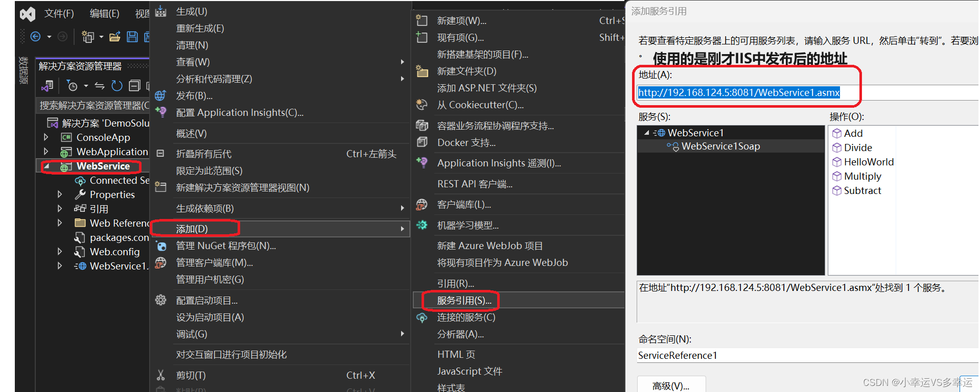Expand the Properties folder node
This screenshot has width=980, height=392.
point(60,194)
